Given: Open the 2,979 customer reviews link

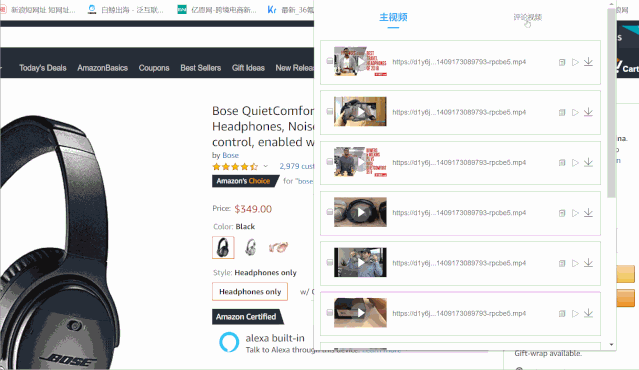Looking at the screenshot, I should tap(297, 166).
